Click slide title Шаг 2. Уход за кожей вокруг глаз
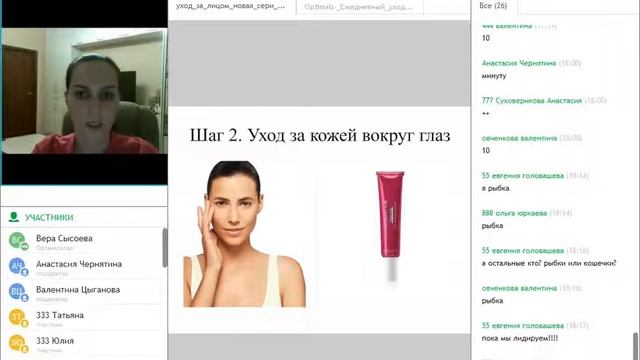640x360 pixels. [320, 135]
